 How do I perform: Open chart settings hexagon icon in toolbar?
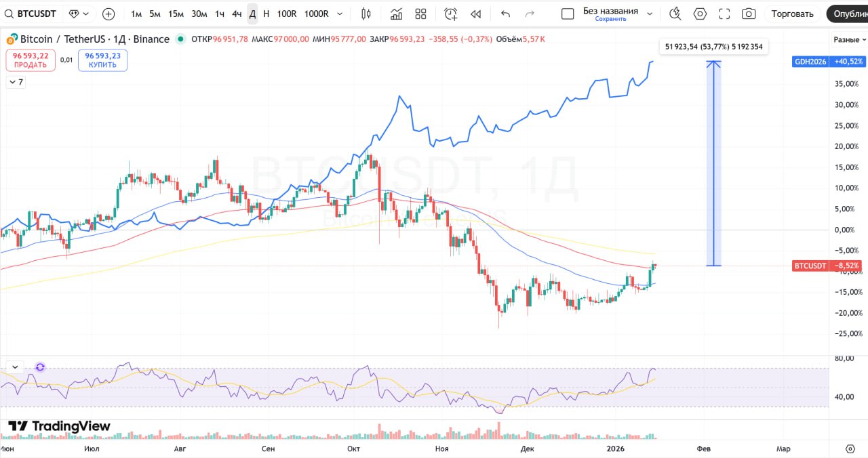point(700,14)
